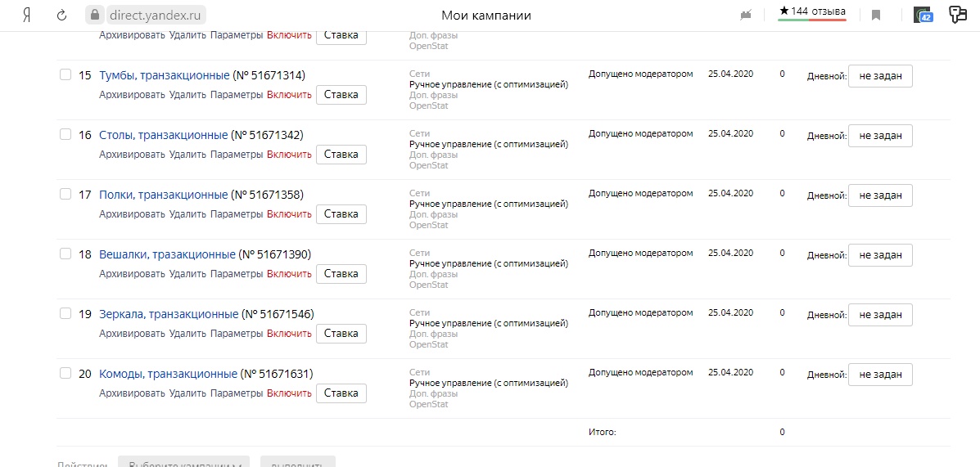Open daily budget 'не задан' for Тумбы
The image size is (980, 467).
[880, 76]
